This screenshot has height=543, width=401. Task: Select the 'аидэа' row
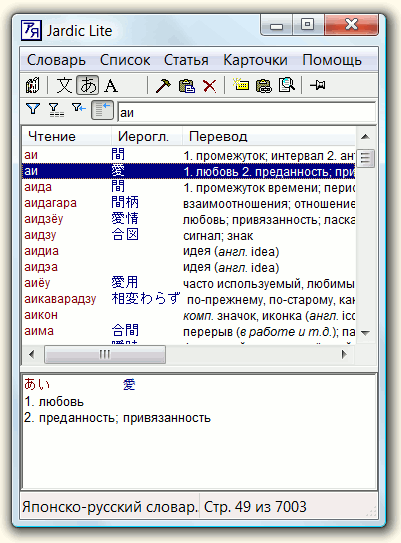tap(189, 267)
